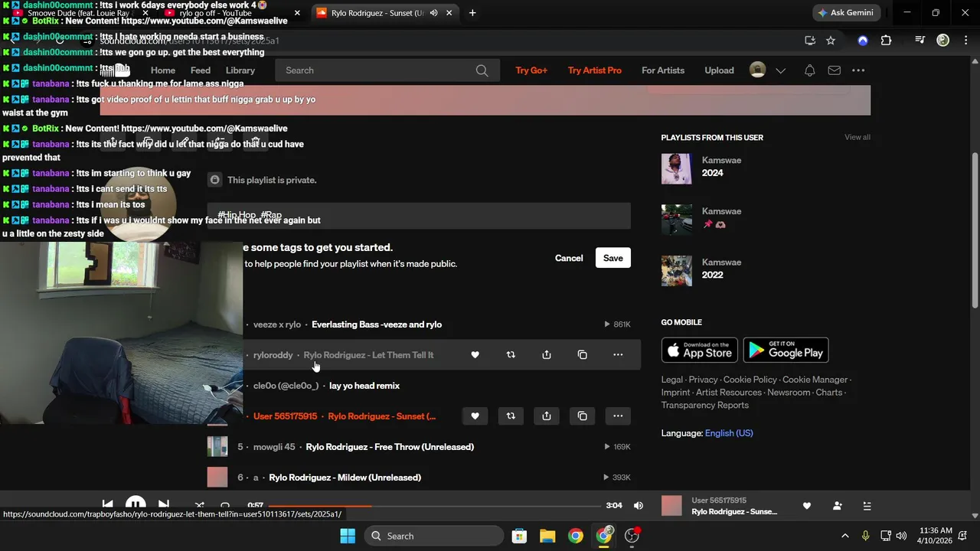980x551 pixels.
Task: Open Chrome media controls icon
Action: point(921,41)
